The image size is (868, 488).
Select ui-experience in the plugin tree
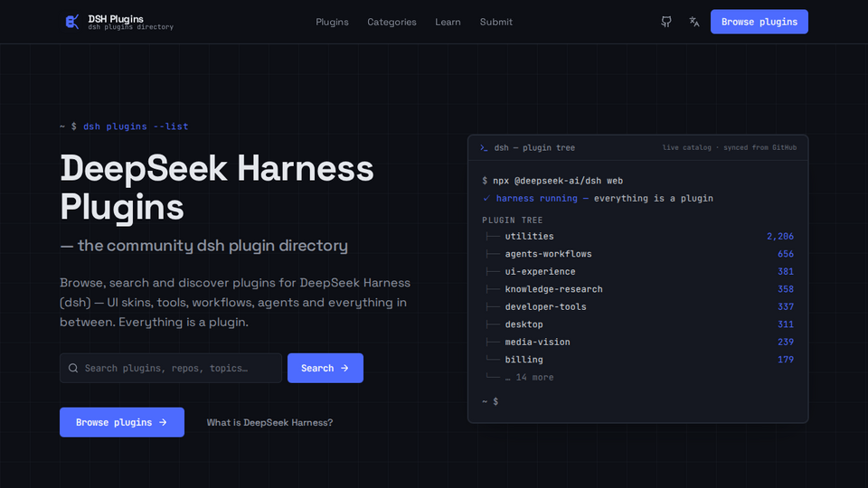(x=540, y=272)
